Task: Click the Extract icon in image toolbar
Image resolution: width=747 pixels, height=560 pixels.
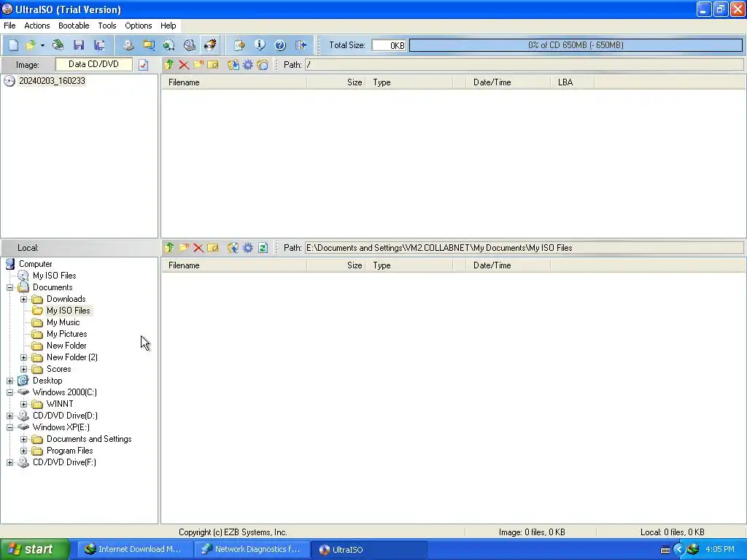Action: (x=233, y=65)
